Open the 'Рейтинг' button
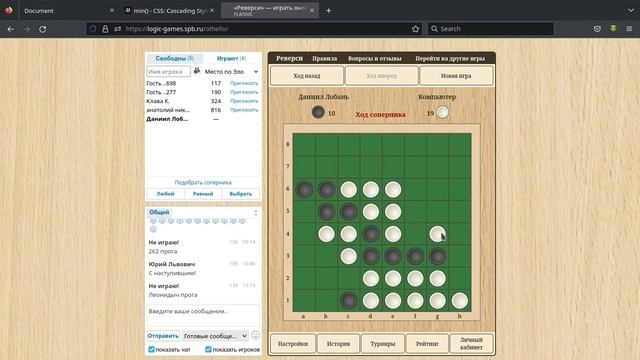The image size is (640, 360). click(x=427, y=344)
